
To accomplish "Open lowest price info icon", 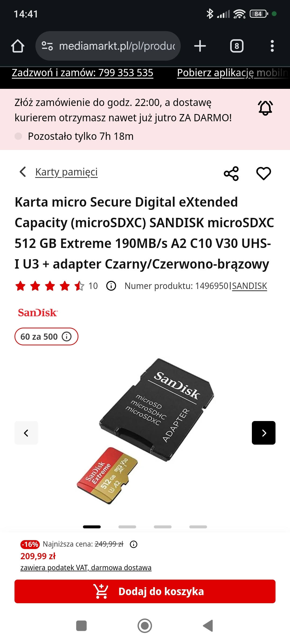I will click(x=133, y=544).
